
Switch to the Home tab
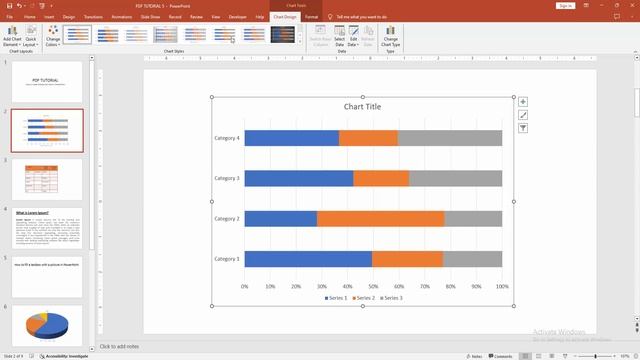click(x=29, y=17)
